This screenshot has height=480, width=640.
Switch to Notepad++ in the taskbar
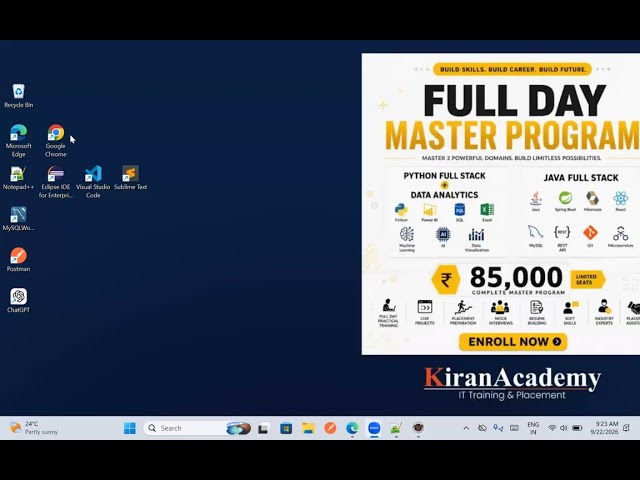[x=396, y=428]
